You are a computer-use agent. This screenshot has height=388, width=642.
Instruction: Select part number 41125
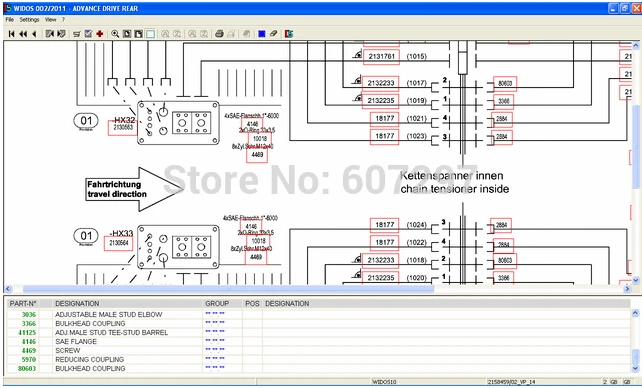pyautogui.click(x=27, y=332)
